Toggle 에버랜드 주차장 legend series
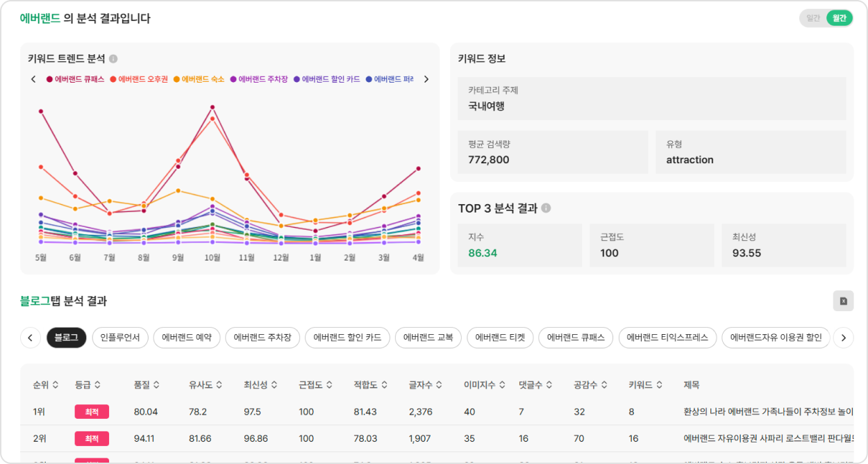 259,79
